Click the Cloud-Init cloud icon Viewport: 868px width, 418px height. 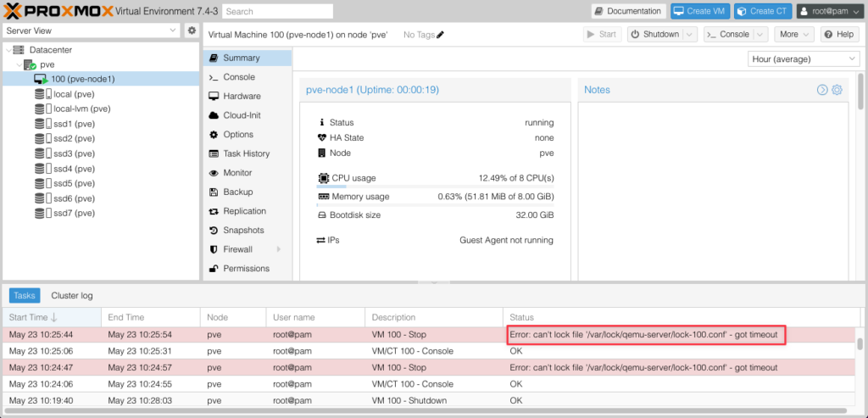213,115
